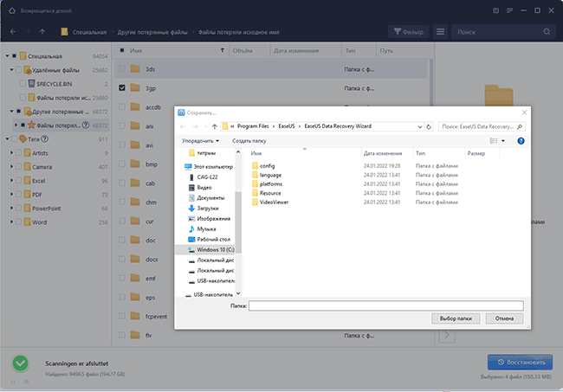Image resolution: width=563 pixels, height=392 pixels.
Task: Open address bar history dropdown in save dialog
Action: [420, 126]
